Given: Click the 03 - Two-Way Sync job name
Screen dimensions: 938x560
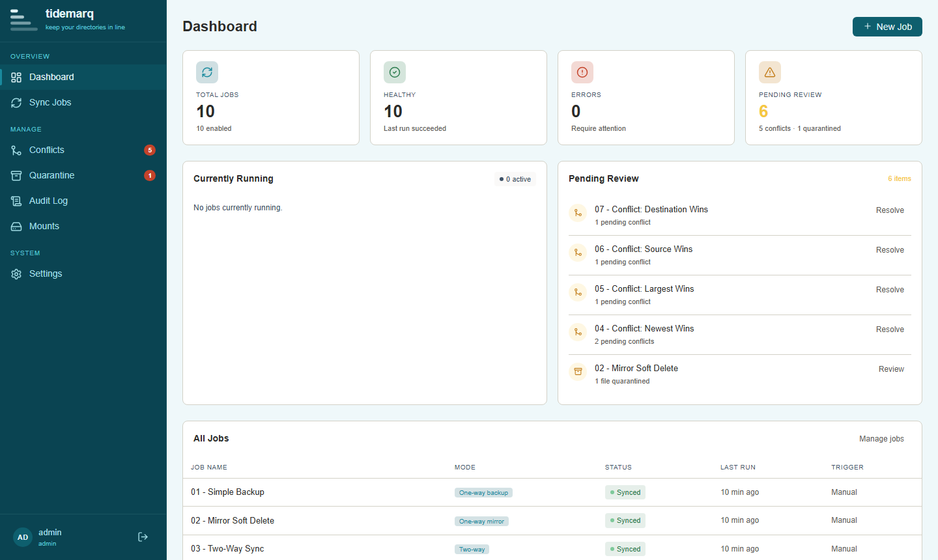Looking at the screenshot, I should [227, 549].
